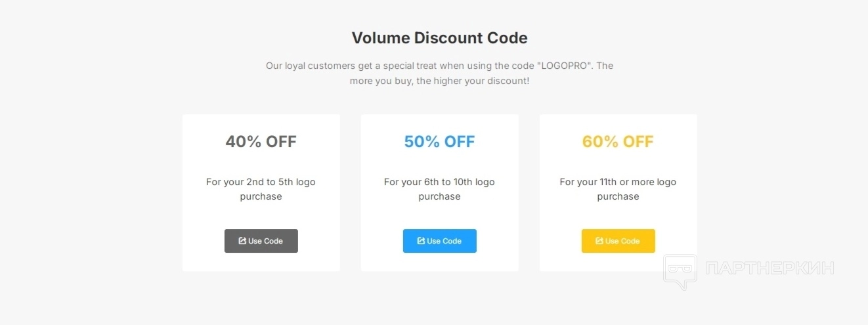Click the "2nd to 5th logo purchase" text

coord(261,189)
